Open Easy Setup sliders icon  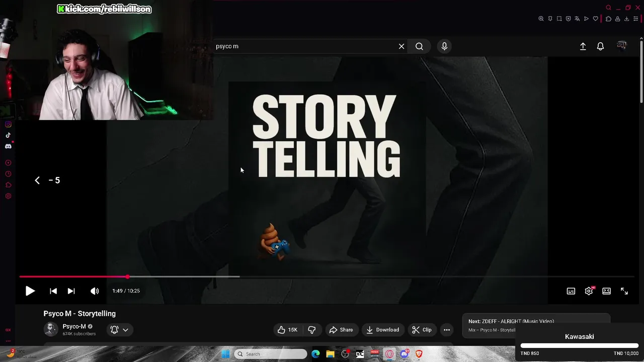[635, 19]
